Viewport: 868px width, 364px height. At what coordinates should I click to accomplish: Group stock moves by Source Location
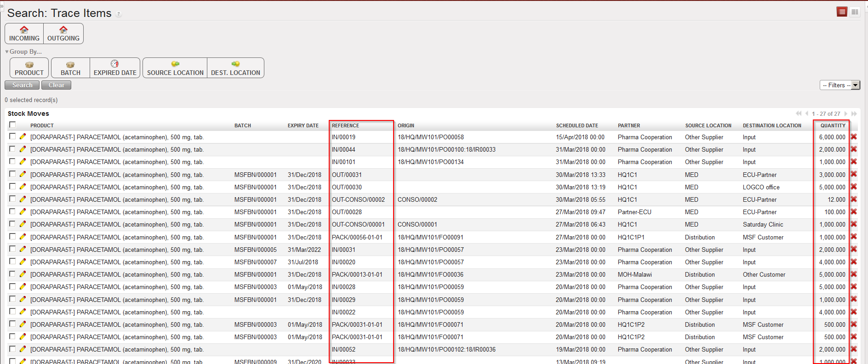pos(175,68)
